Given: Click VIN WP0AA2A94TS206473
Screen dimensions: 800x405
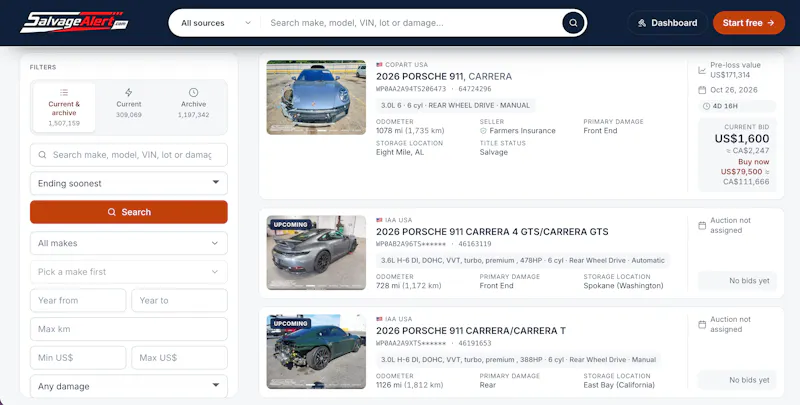Looking at the screenshot, I should click(x=411, y=89).
